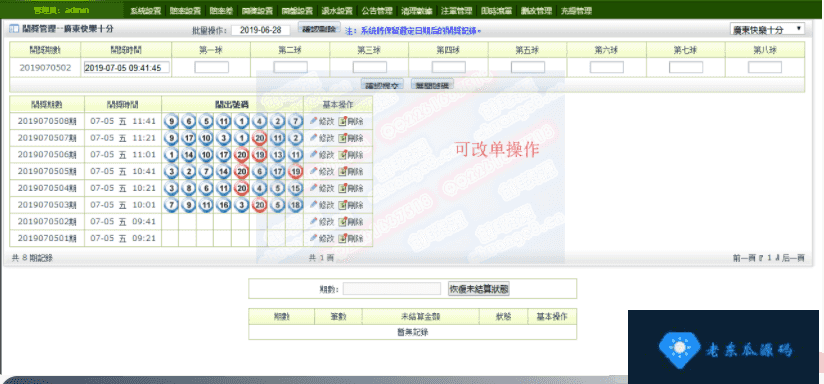Focus the 第六球 number input
The width and height of the screenshot is (824, 384).
coord(607,67)
